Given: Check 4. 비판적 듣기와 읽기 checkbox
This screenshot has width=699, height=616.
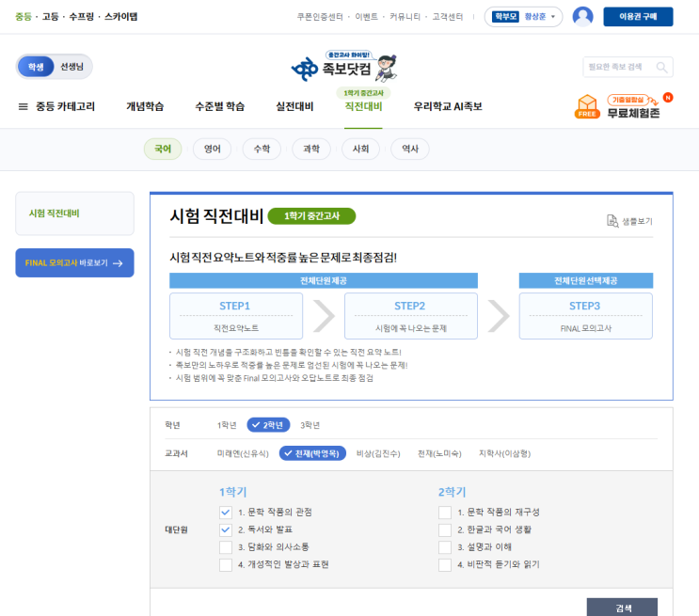Looking at the screenshot, I should 445,564.
